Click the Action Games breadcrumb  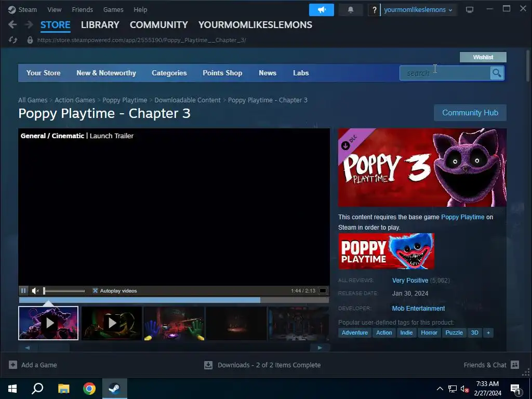pyautogui.click(x=75, y=100)
